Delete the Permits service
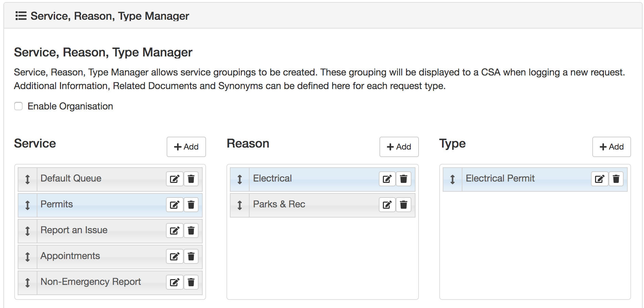Screen dimensions: 644x308 pyautogui.click(x=191, y=205)
